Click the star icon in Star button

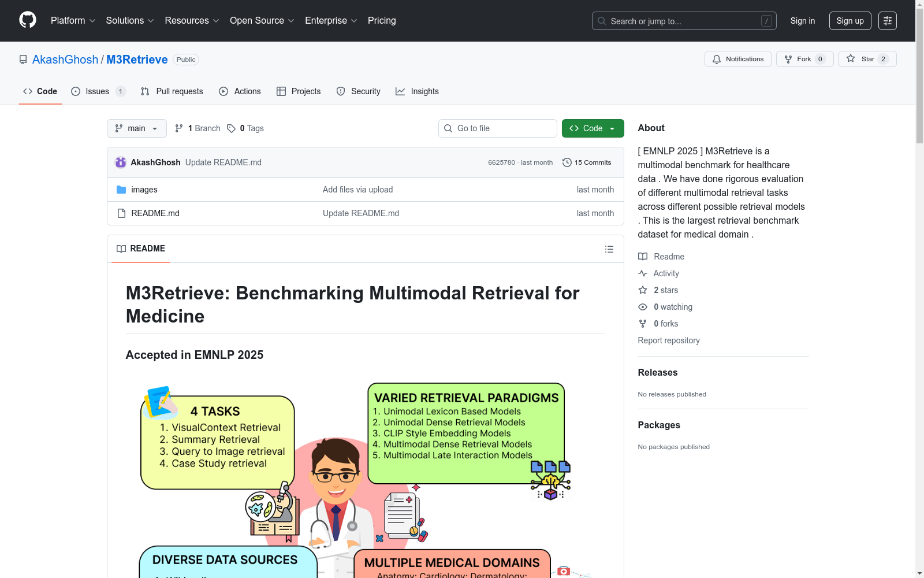[x=851, y=58]
